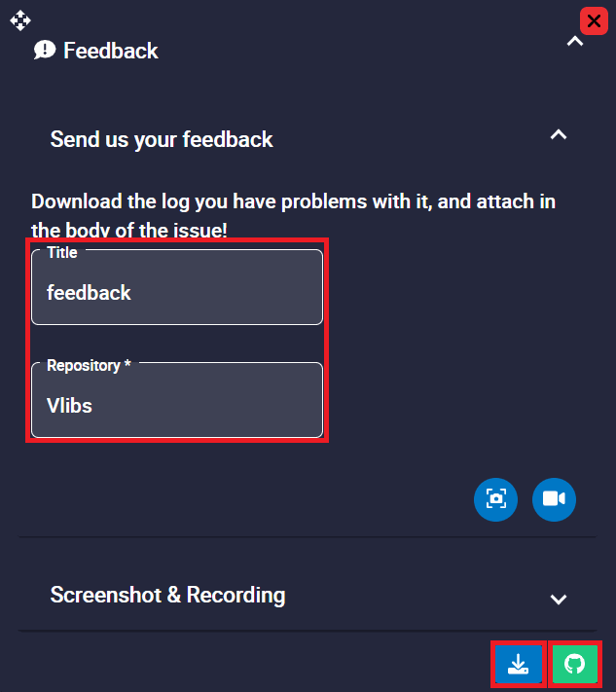Close the feedback panel with red X
Image resolution: width=616 pixels, height=692 pixels.
(x=594, y=20)
